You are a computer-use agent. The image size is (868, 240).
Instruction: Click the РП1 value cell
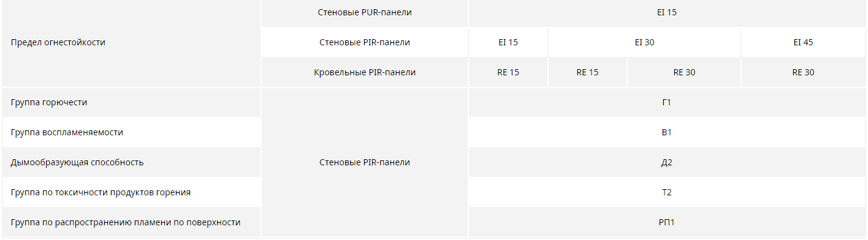667,222
